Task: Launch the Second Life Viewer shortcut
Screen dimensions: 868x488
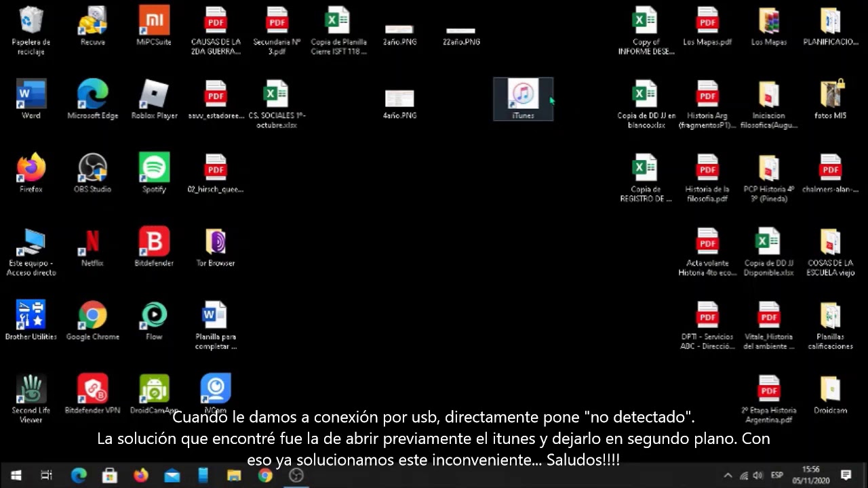Action: point(31,399)
